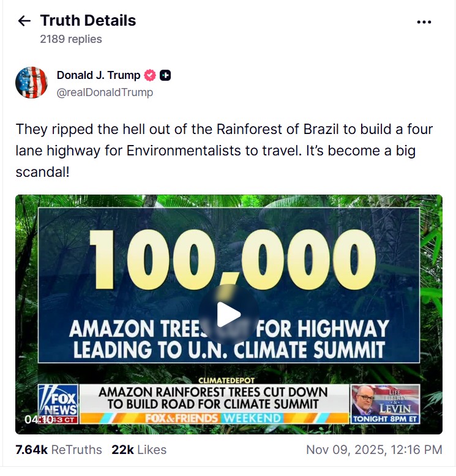Click the red verified checkmark badge

point(150,75)
